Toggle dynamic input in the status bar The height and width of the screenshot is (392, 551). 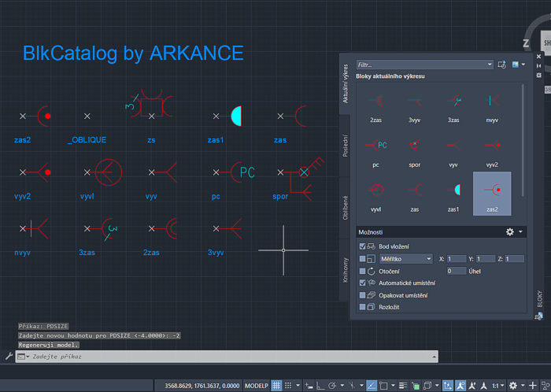pyautogui.click(x=309, y=386)
